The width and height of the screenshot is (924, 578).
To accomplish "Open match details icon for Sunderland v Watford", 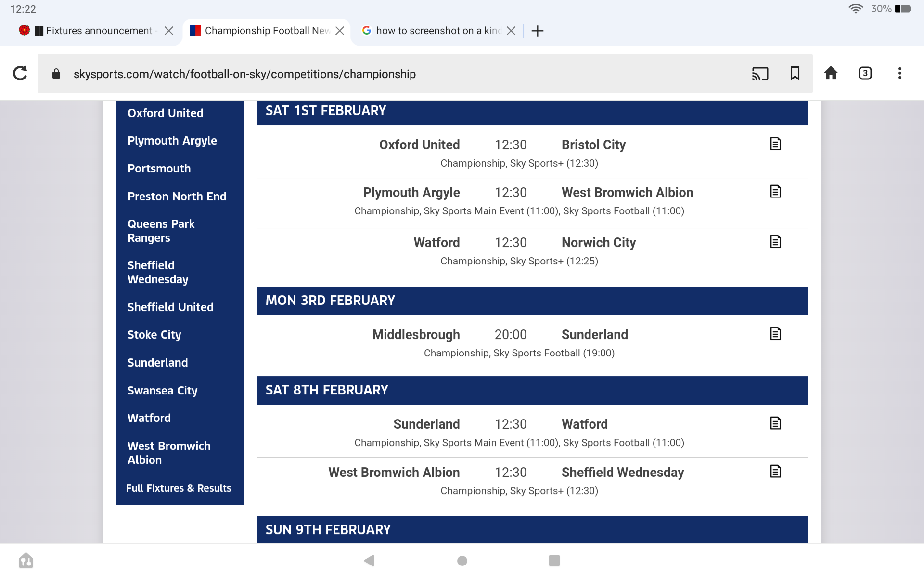I will click(775, 423).
